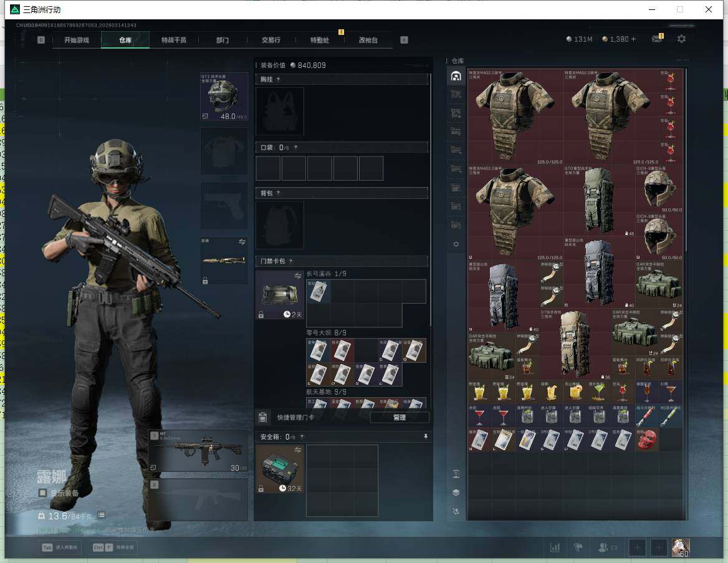Click the Ctrl F shortcut button
The height and width of the screenshot is (563, 728).
pyautogui.click(x=113, y=547)
